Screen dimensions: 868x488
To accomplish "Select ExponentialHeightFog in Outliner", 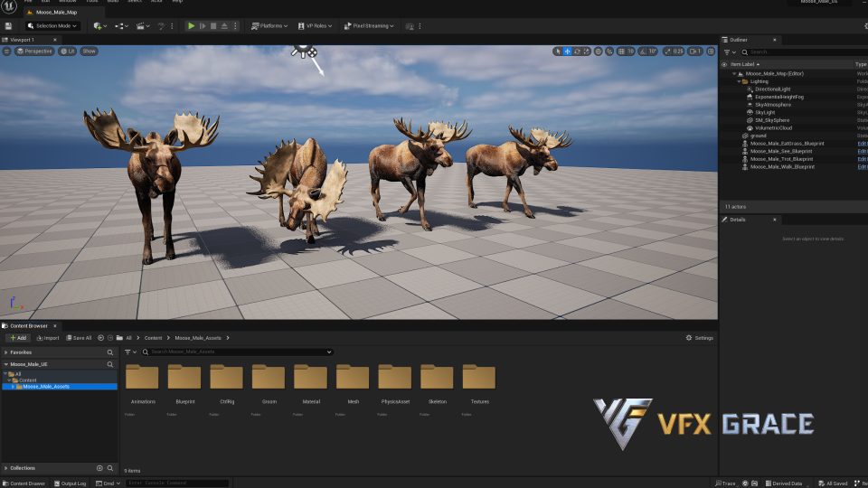I will [778, 97].
